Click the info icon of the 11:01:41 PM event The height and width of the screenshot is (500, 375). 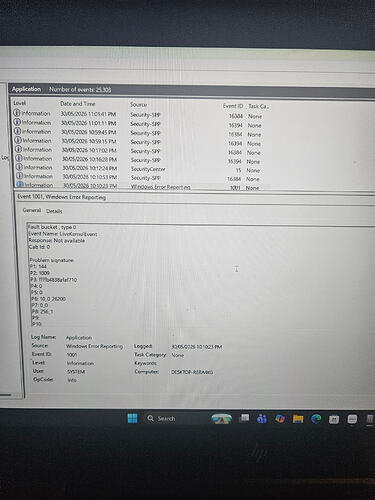[x=17, y=113]
